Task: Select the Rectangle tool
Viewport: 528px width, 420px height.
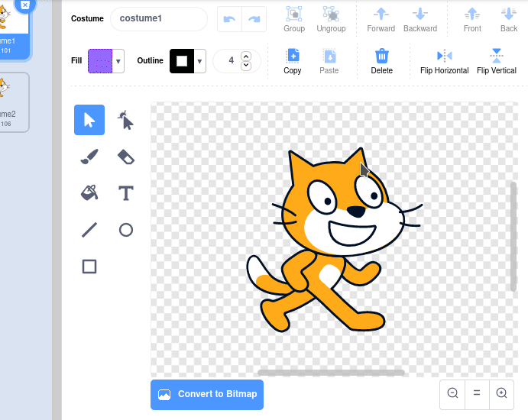Action: [x=89, y=267]
